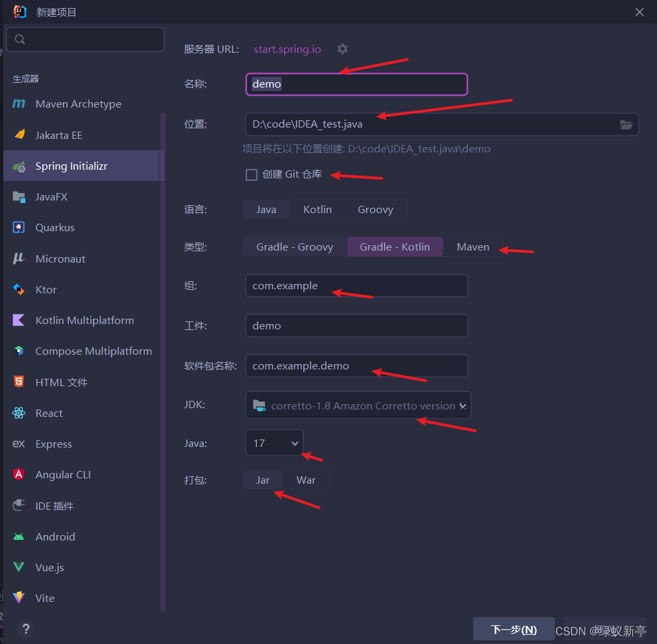Select Groovy as the language
Screen dimensions: 657x644
[375, 209]
